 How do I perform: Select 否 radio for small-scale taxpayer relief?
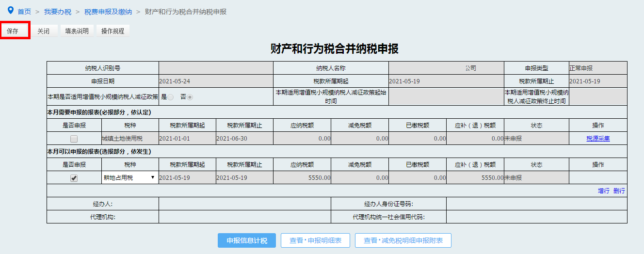(190, 97)
